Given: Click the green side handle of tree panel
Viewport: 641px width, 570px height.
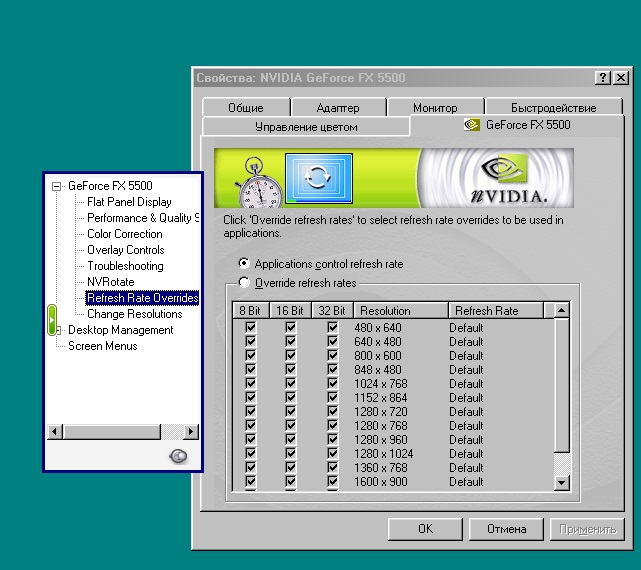Looking at the screenshot, I should tap(52, 320).
